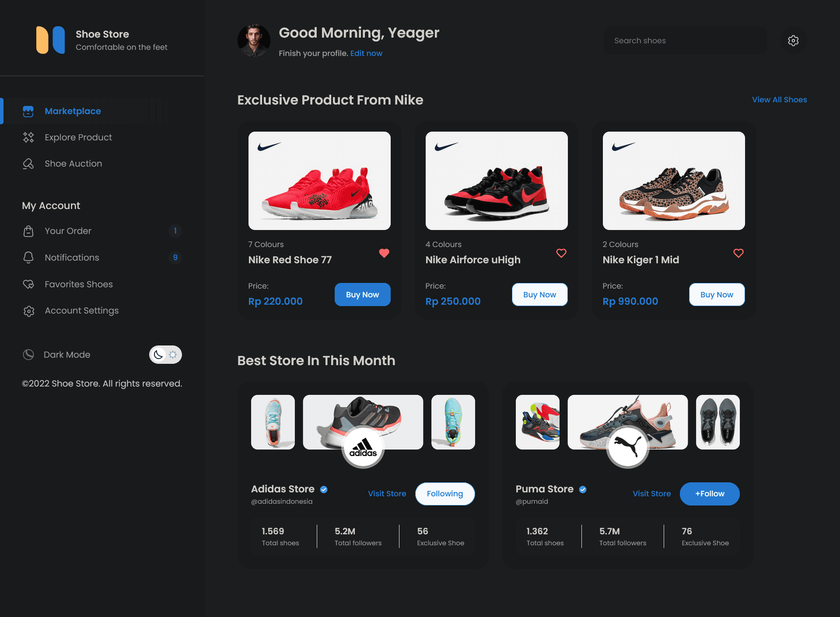Open View All Shoes link
Screen dimensions: 840x617
click(x=779, y=100)
